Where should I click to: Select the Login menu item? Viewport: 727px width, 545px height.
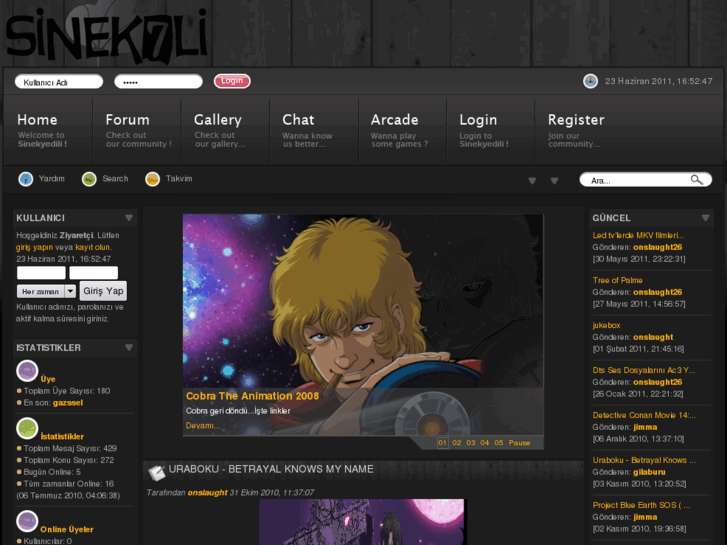(484, 131)
